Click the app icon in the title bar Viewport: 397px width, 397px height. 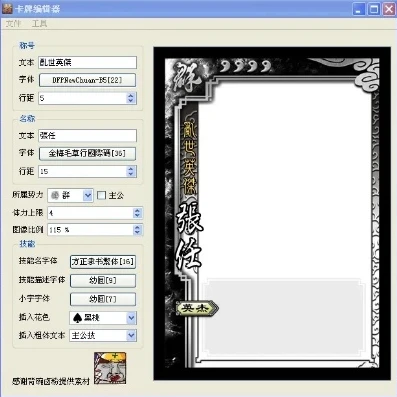tap(7, 8)
